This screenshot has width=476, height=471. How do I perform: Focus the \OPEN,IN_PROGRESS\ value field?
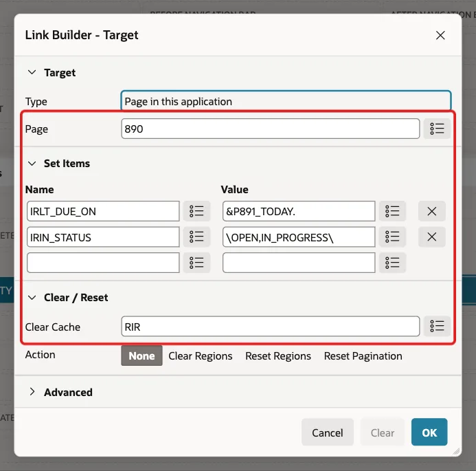pos(299,237)
